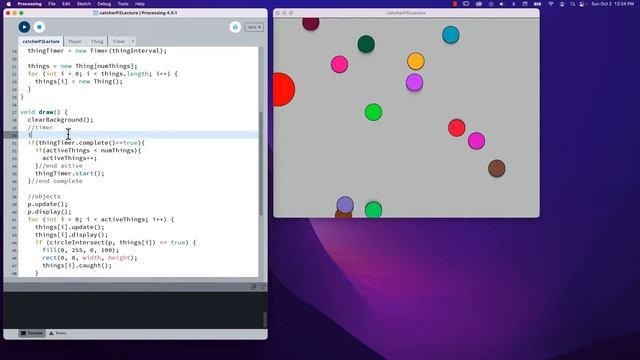Switch to the Player tab
Image resolution: width=640 pixels, height=360 pixels.
pos(75,42)
